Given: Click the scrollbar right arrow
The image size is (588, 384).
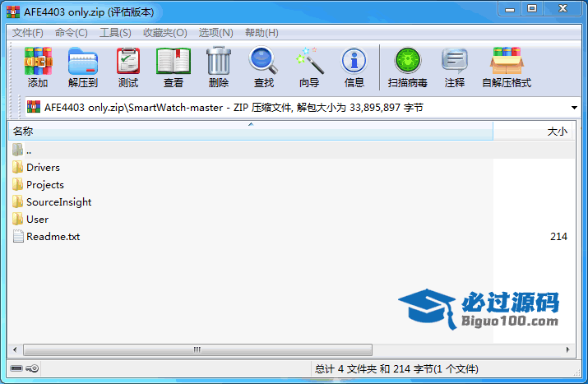Looking at the screenshot, I should [567, 349].
